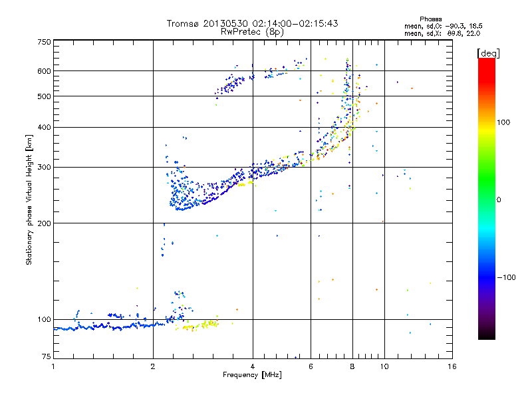Image resolution: width=532 pixels, height=399 pixels.
Task: Click the x-axis tick label '8'
Action: click(x=352, y=366)
